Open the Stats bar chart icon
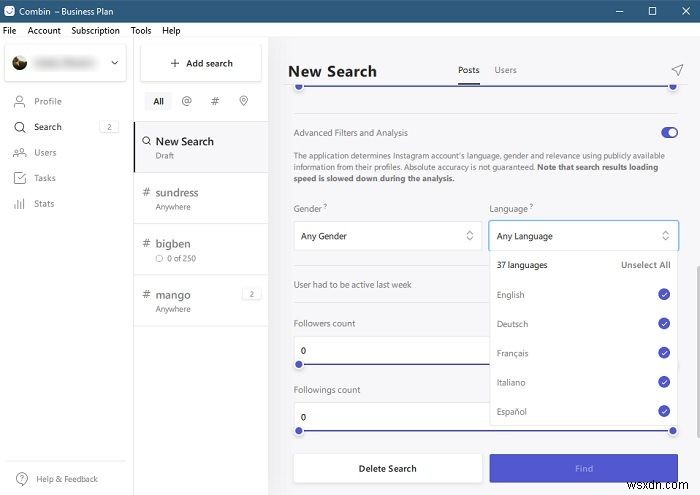700x495 pixels. click(19, 204)
